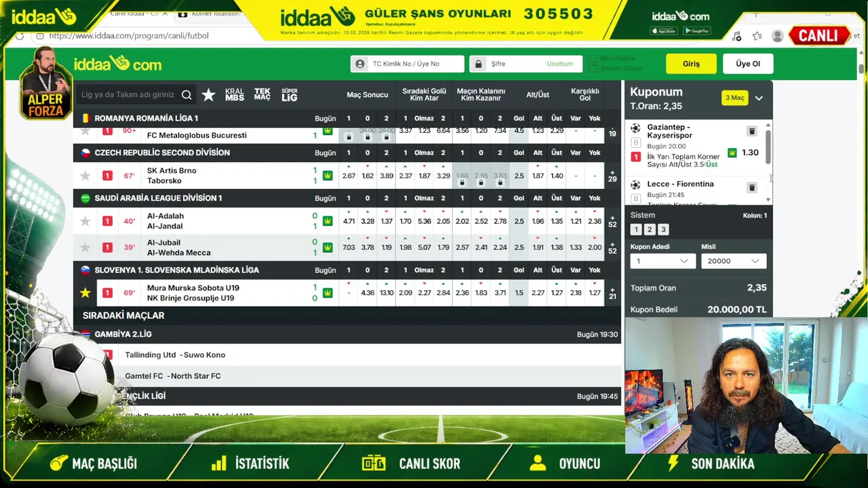Click the yellow 3 Maç badge
This screenshot has height=488, width=868.
coord(734,98)
